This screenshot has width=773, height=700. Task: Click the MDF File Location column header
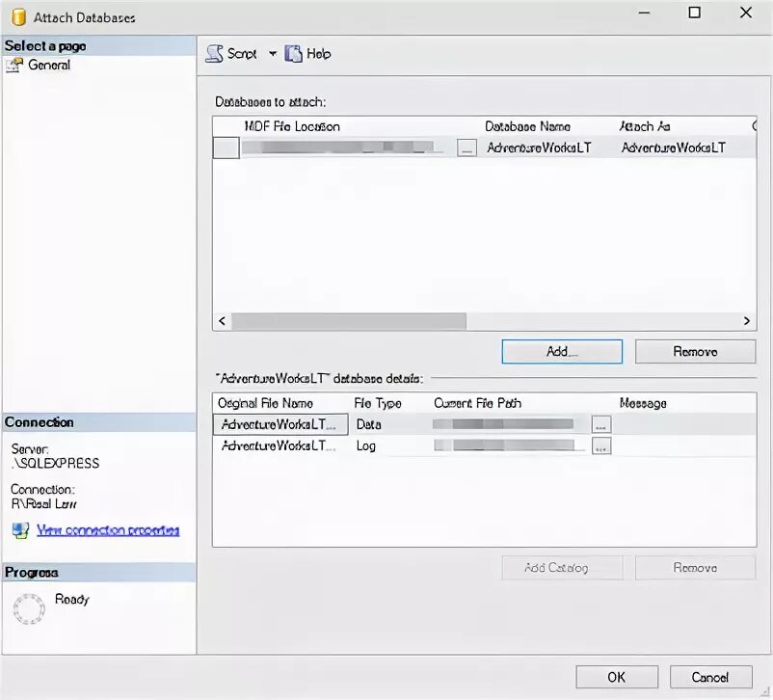pyautogui.click(x=292, y=126)
